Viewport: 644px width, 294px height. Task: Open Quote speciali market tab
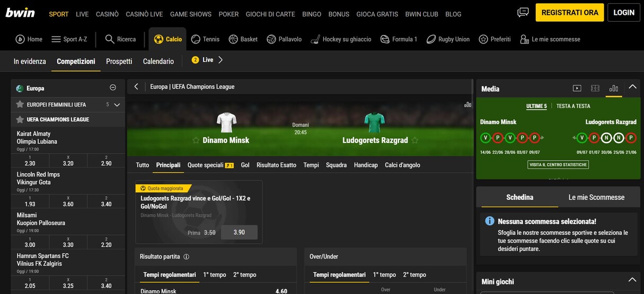click(210, 165)
